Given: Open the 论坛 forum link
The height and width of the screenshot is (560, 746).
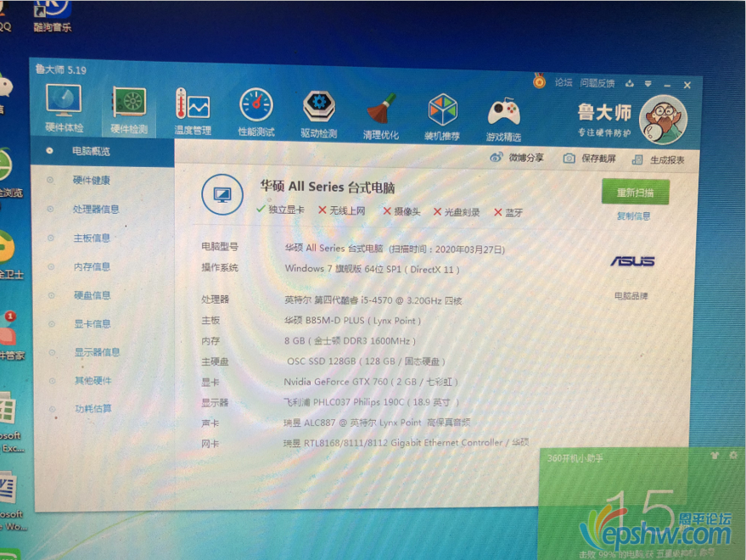Looking at the screenshot, I should [564, 83].
